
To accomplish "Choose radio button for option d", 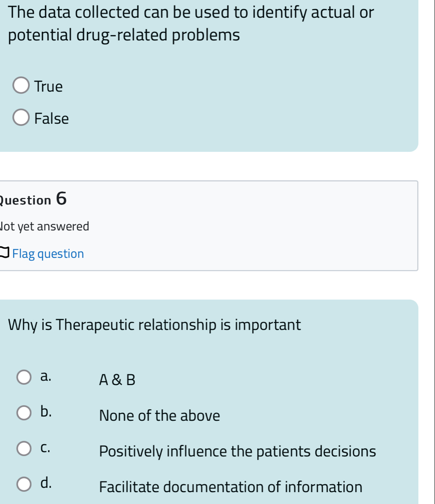I will tap(24, 484).
